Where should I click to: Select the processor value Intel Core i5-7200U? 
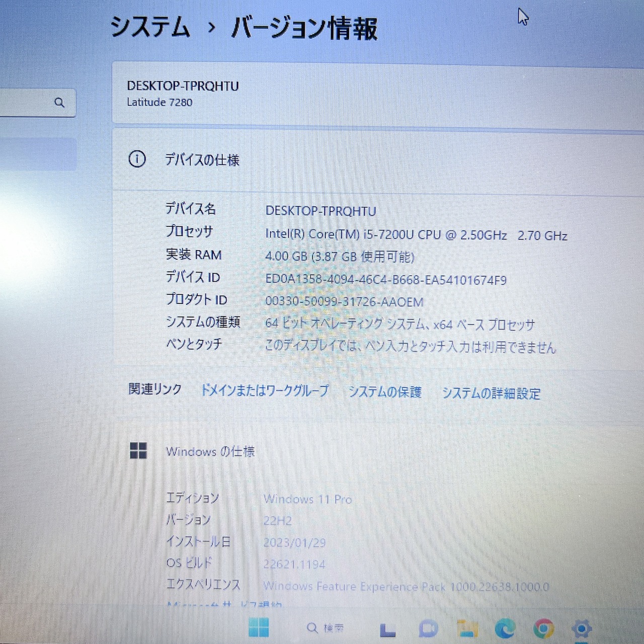coord(416,235)
